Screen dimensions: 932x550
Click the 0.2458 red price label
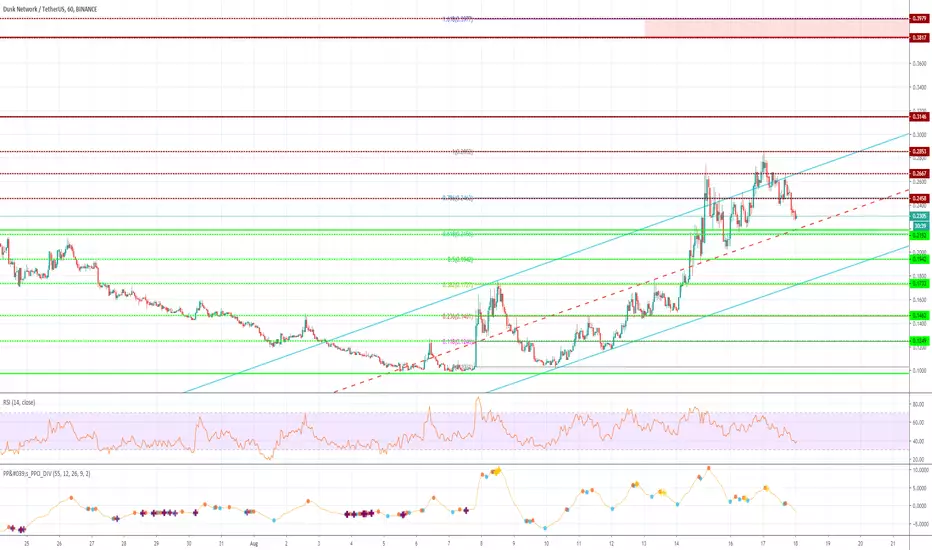(920, 199)
